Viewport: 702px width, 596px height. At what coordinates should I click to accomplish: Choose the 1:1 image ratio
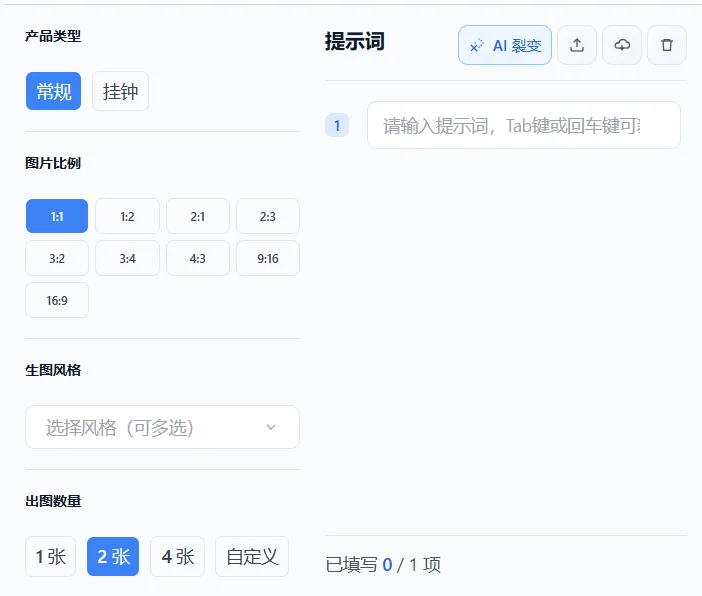point(57,216)
